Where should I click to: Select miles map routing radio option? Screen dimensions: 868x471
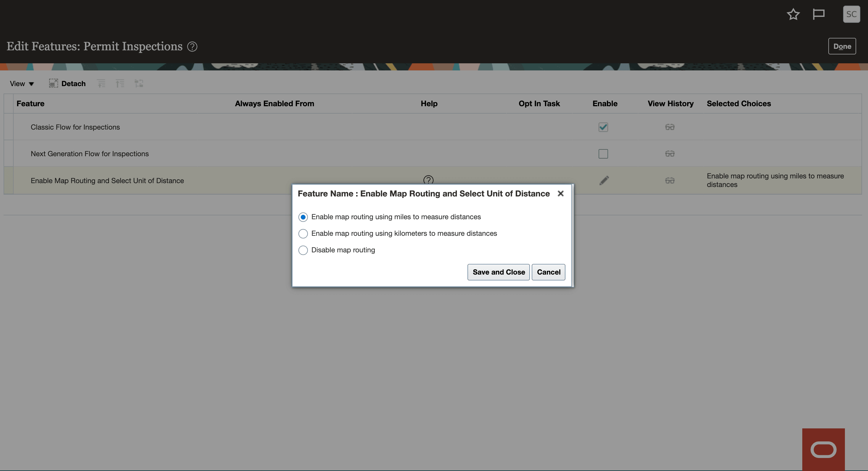tap(303, 217)
